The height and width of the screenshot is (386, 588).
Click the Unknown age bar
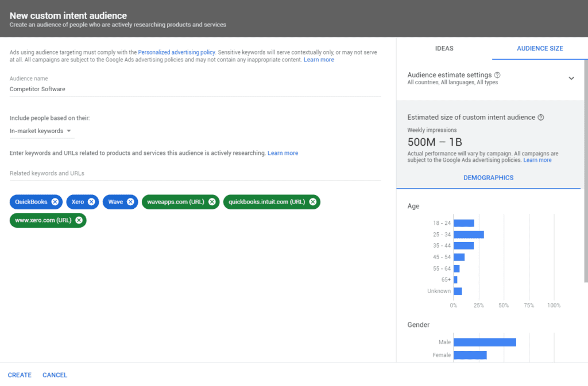(458, 291)
